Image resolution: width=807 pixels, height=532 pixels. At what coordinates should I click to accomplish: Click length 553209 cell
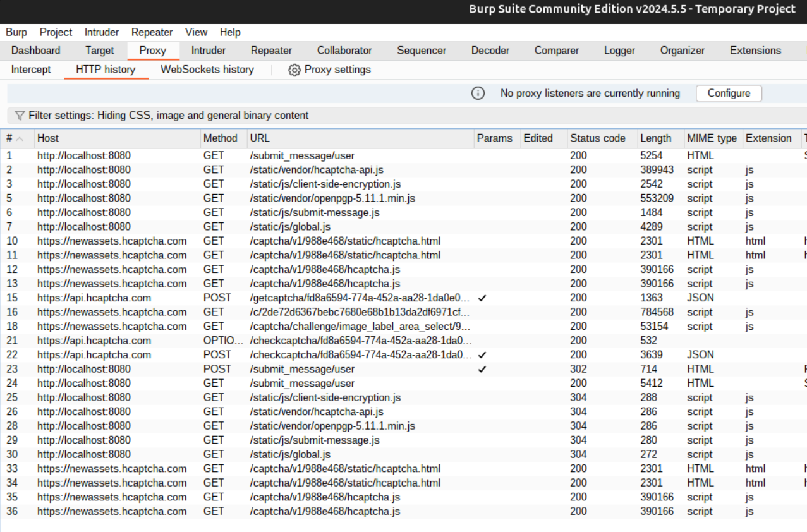(x=657, y=198)
